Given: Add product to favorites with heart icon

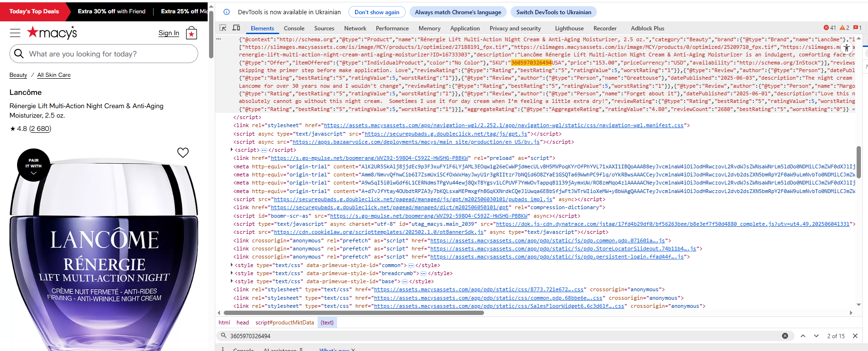Looking at the screenshot, I should [183, 152].
